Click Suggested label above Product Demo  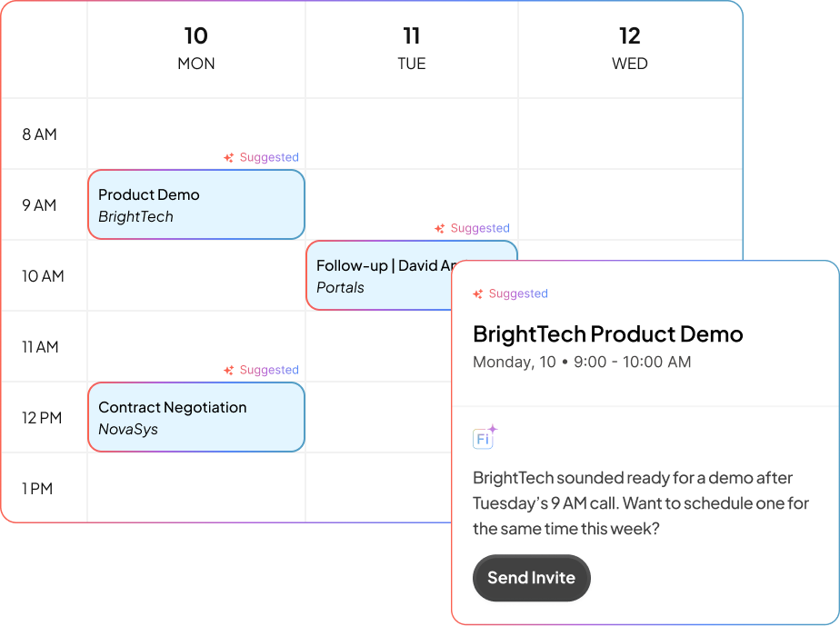pyautogui.click(x=269, y=157)
